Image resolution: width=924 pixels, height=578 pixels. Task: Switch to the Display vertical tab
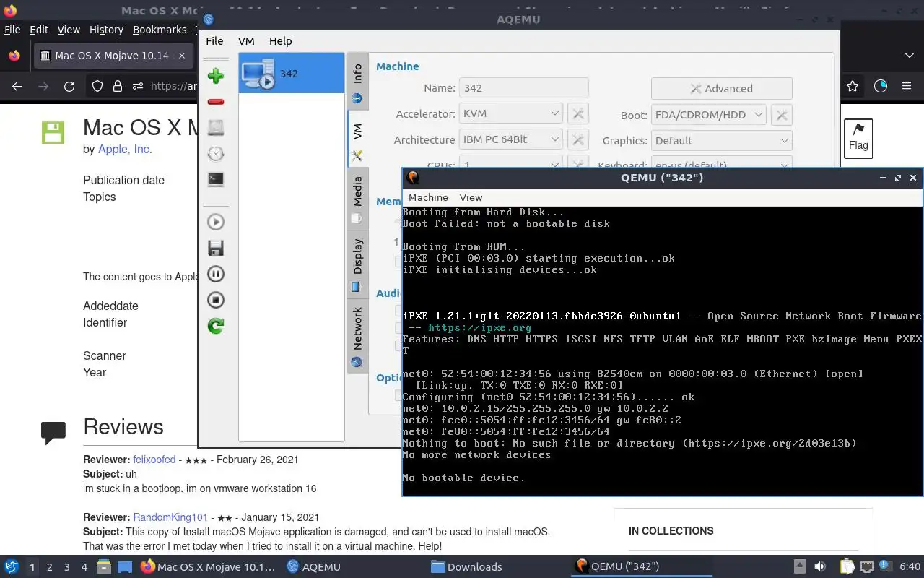(357, 263)
